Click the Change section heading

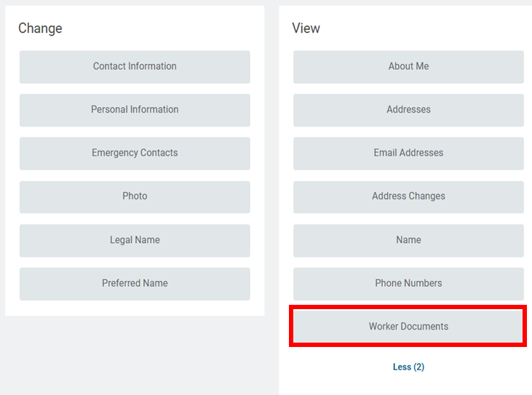click(x=40, y=28)
